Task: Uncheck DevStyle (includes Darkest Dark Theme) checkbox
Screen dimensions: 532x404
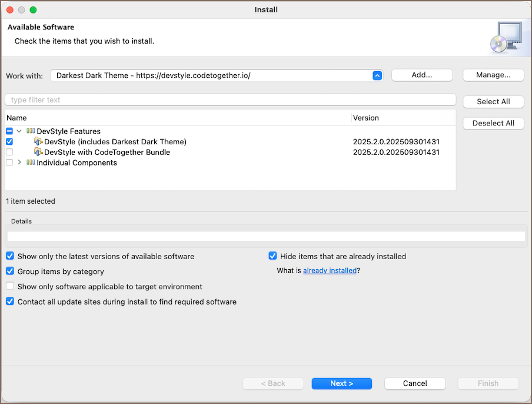Action: (x=9, y=142)
